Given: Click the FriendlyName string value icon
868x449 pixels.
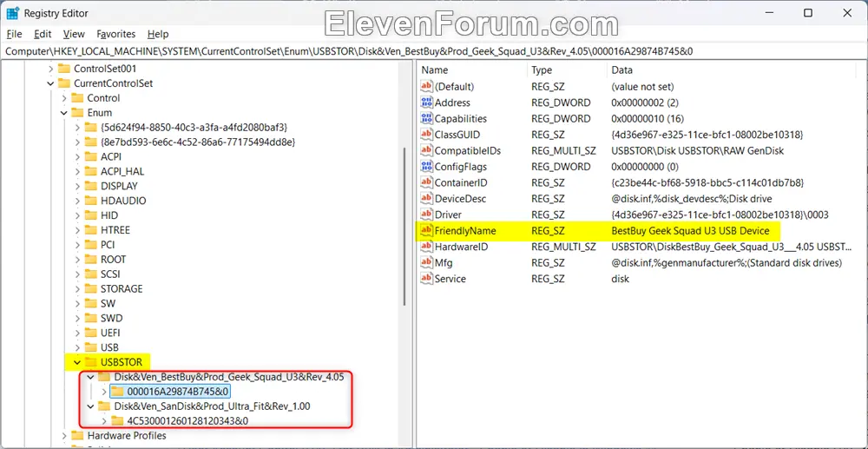Looking at the screenshot, I should (427, 231).
